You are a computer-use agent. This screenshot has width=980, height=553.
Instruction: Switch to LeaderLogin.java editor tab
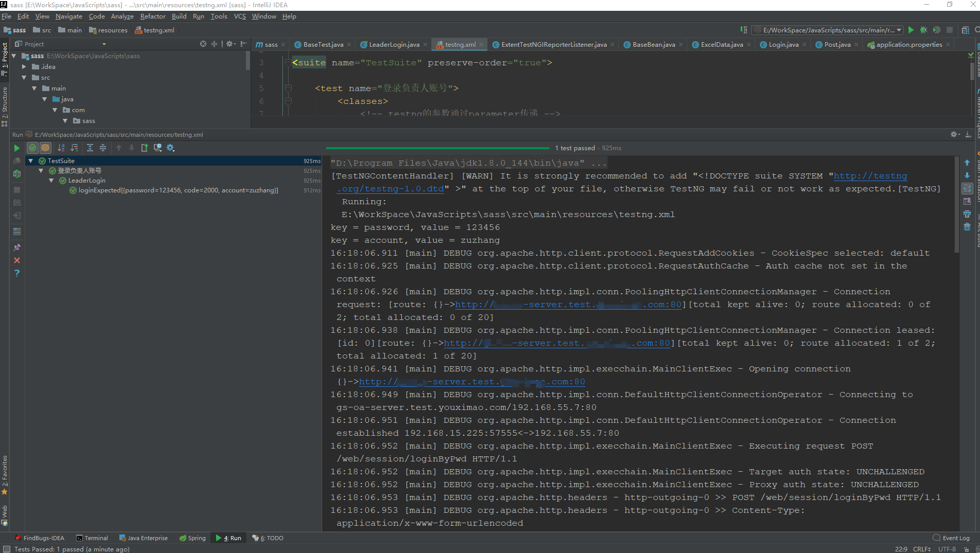point(394,45)
